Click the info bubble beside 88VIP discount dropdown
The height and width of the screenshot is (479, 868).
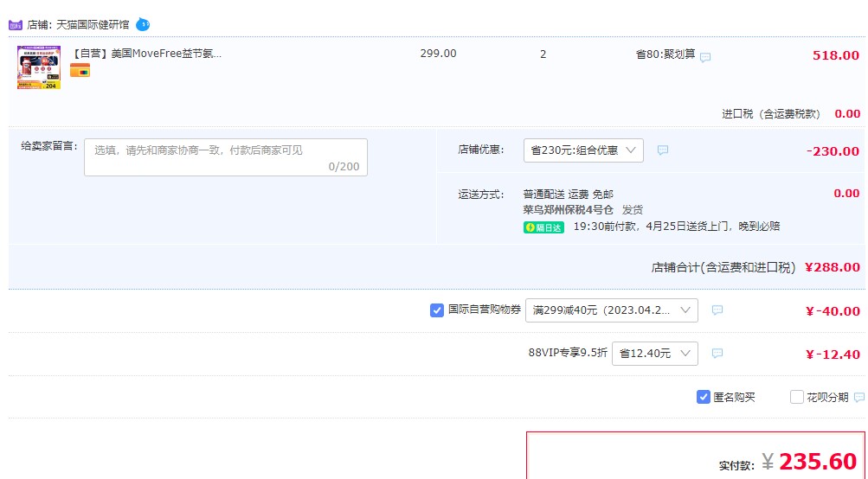[717, 353]
